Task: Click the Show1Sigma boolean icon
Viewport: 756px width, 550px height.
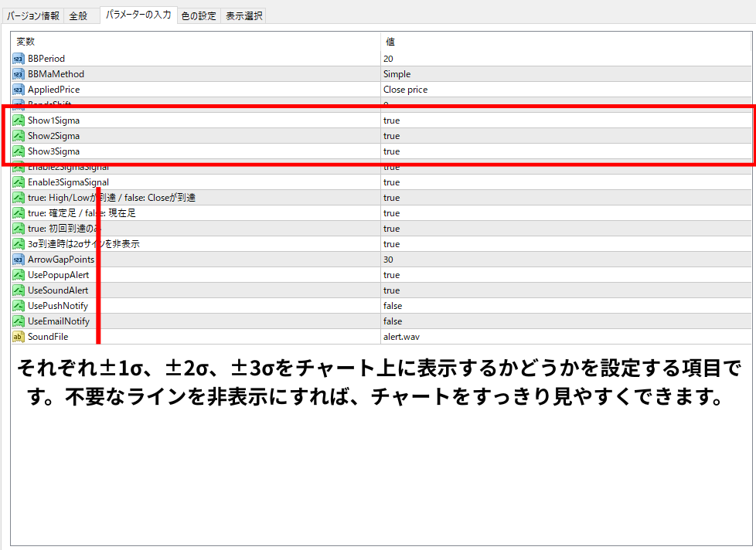Action: (x=19, y=121)
